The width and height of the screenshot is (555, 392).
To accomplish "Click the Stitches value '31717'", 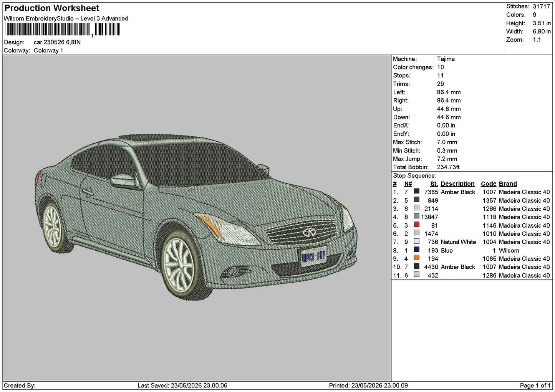I will [542, 7].
